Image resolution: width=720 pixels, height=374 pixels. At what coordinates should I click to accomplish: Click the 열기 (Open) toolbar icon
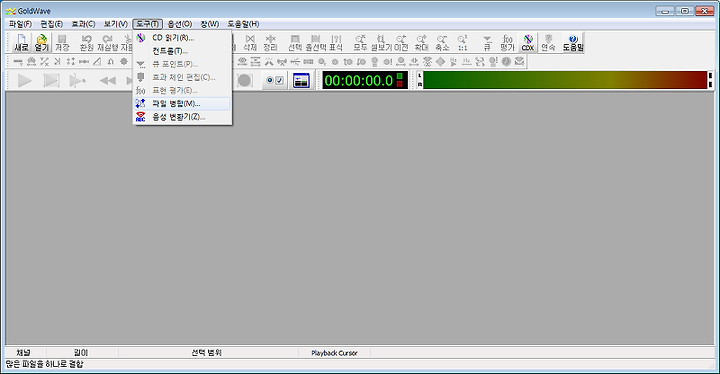coord(41,42)
